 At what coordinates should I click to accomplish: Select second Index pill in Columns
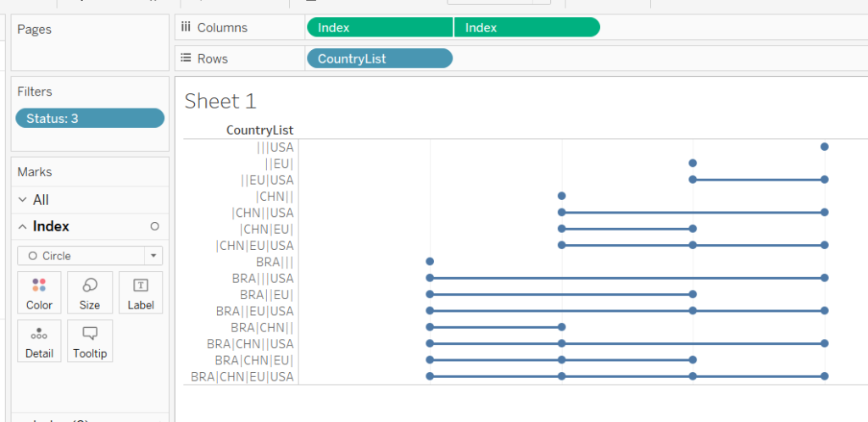coord(527,27)
